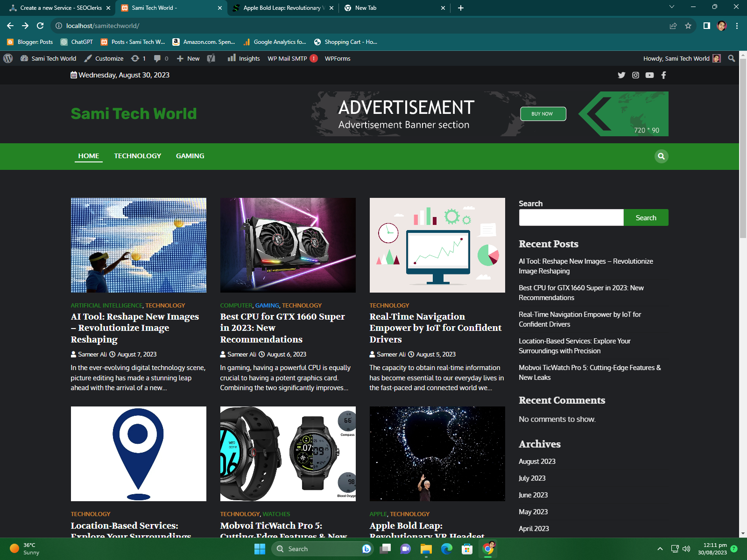Go to the TECHNOLOGY menu item

(137, 156)
